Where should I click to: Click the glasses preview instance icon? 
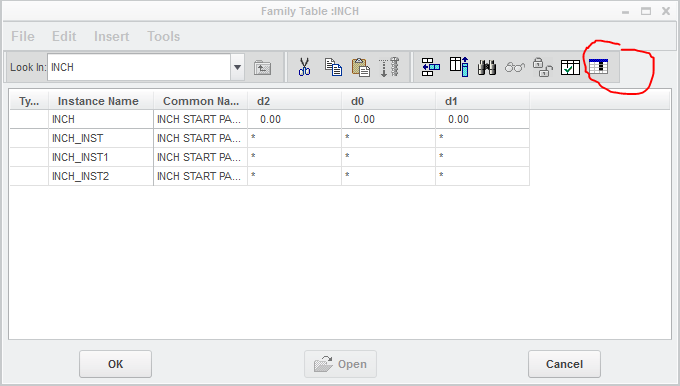(x=515, y=67)
